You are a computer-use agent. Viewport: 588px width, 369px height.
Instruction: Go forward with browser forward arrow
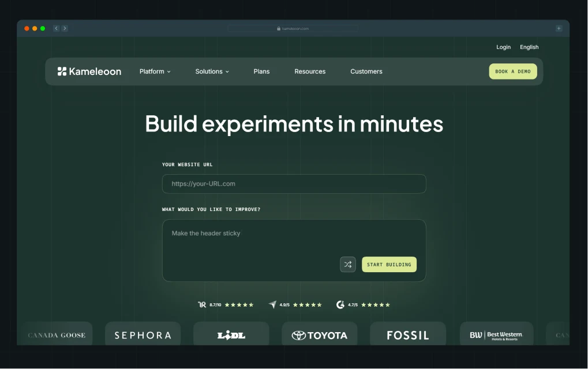[65, 28]
